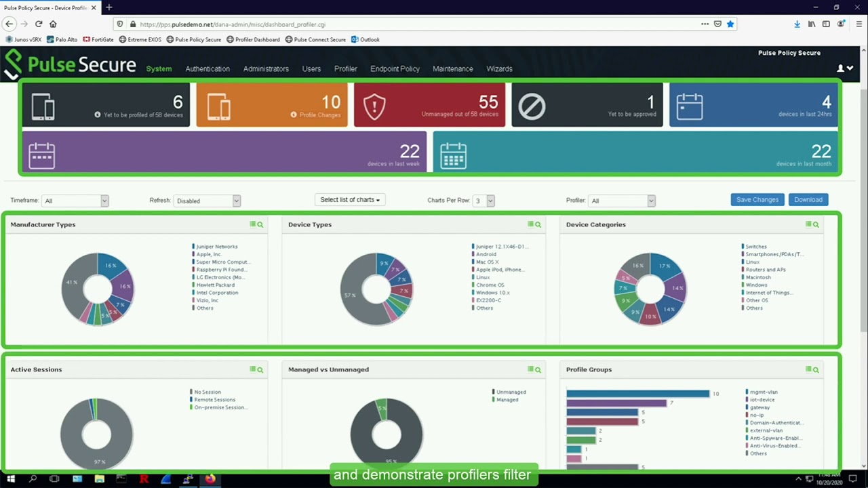Click the URL address bar
Screen dimensions: 868x488
tap(420, 24)
